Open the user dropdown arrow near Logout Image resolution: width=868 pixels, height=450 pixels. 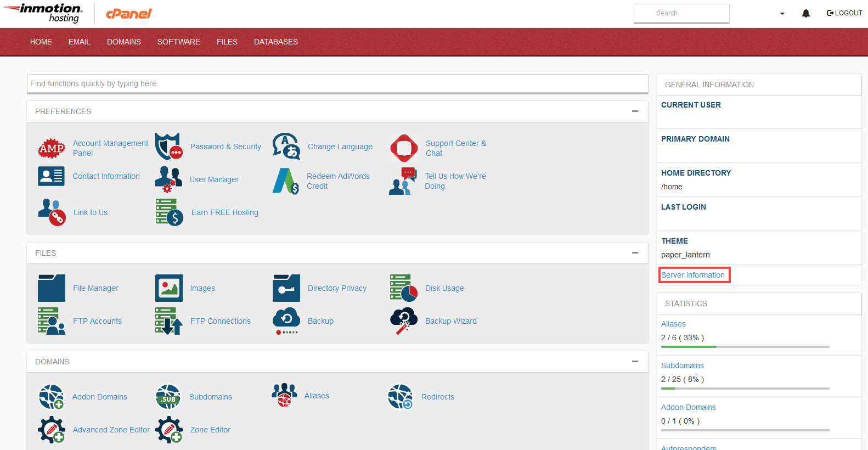pyautogui.click(x=782, y=14)
